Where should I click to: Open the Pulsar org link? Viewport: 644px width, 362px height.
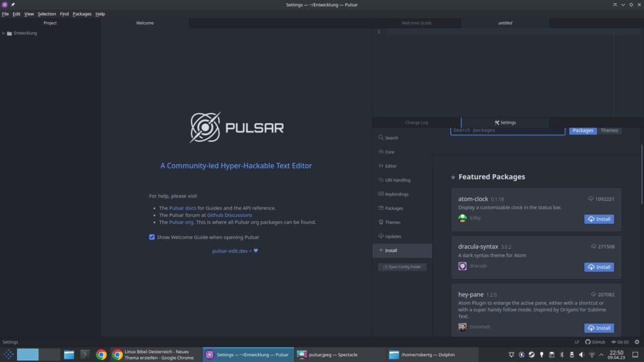pyautogui.click(x=181, y=222)
